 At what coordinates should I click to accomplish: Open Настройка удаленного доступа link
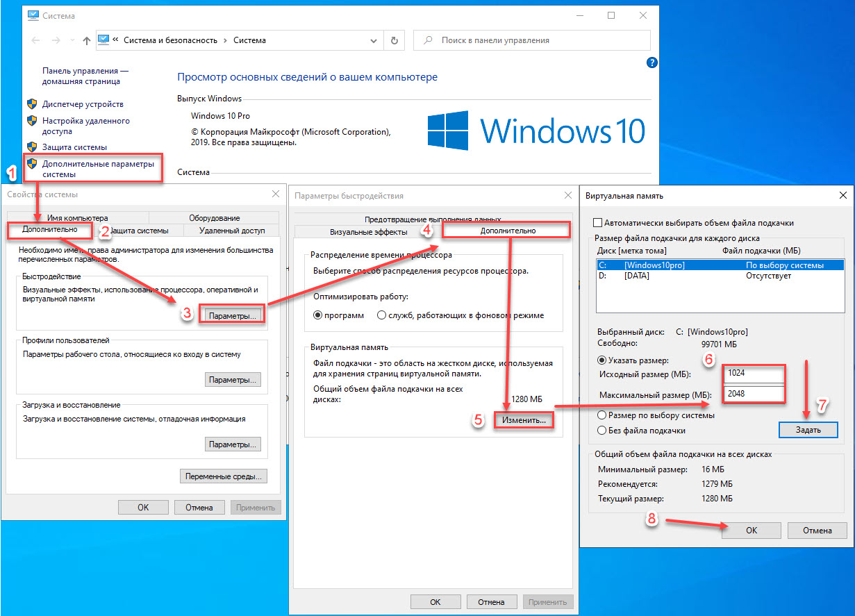pos(85,126)
